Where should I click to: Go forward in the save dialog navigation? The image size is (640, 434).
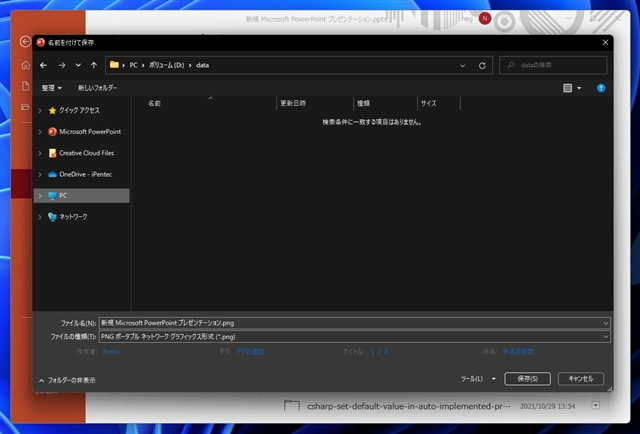(62, 65)
